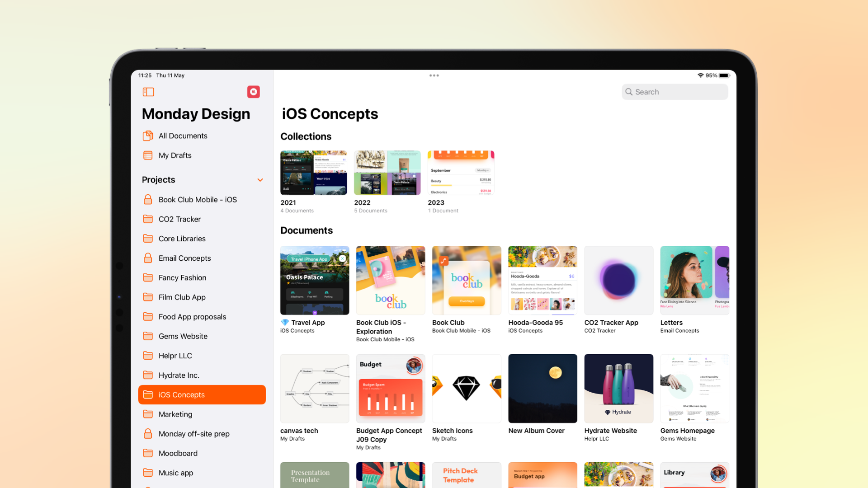Click the folder icon next to Marketing
The height and width of the screenshot is (488, 868).
click(148, 413)
